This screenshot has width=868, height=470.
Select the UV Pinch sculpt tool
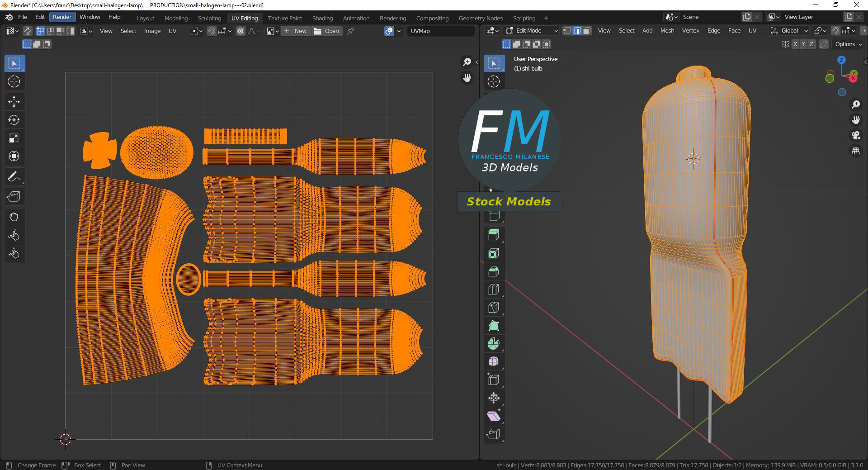(14, 253)
